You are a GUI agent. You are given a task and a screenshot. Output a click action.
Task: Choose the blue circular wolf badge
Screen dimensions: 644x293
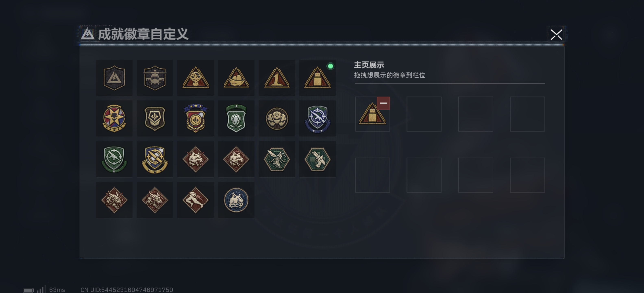pyautogui.click(x=236, y=200)
